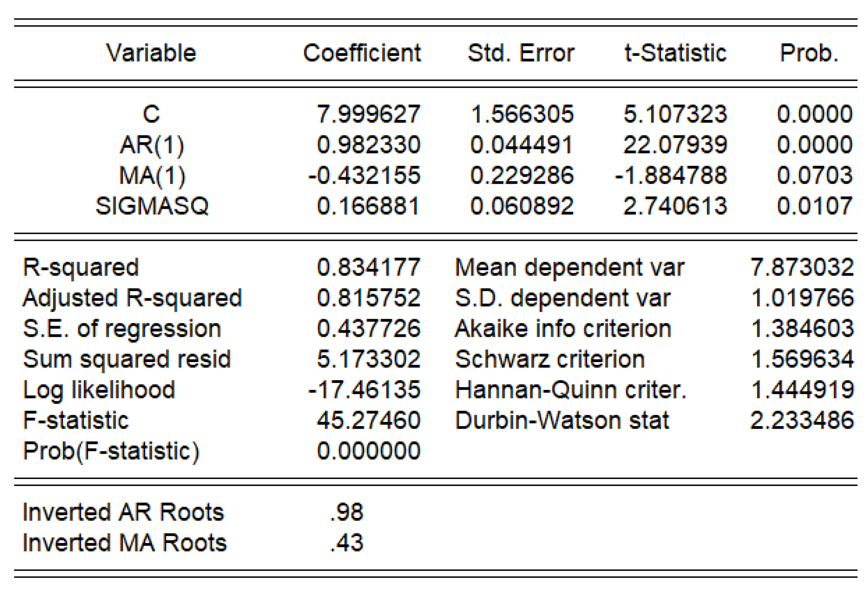The image size is (868, 590).
Task: Click the Prob(F-statistic) value 0.000000
Action: [368, 451]
